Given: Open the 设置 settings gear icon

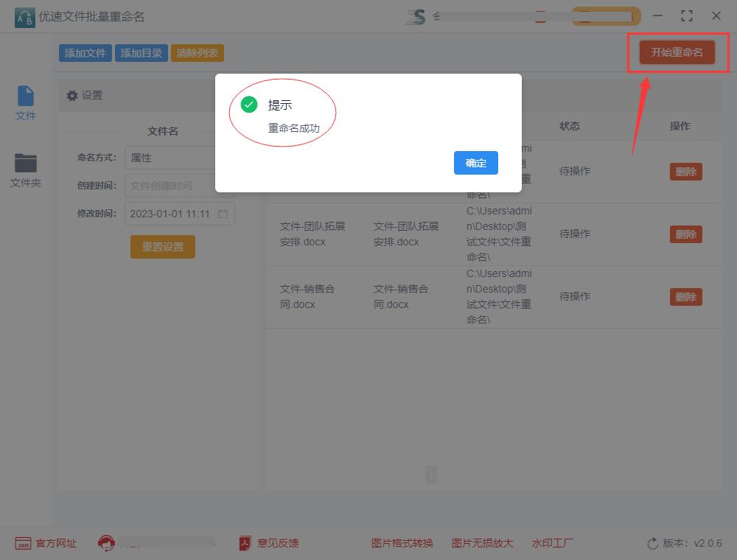Looking at the screenshot, I should [71, 94].
